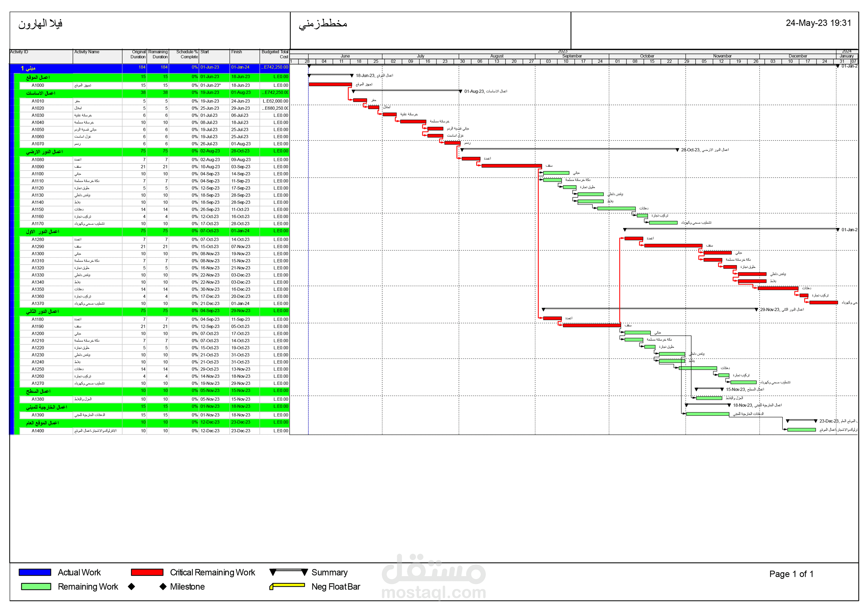
Task: Click the red Gantt bar for activity A1290
Action: 673,246
